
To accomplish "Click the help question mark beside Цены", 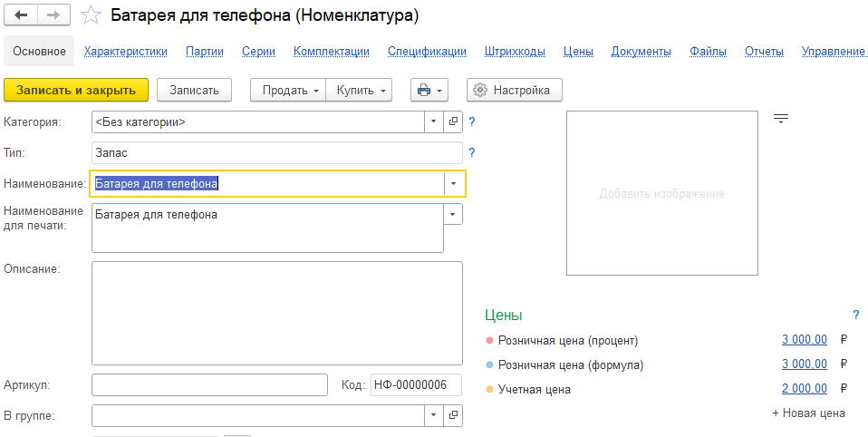I will tap(855, 316).
